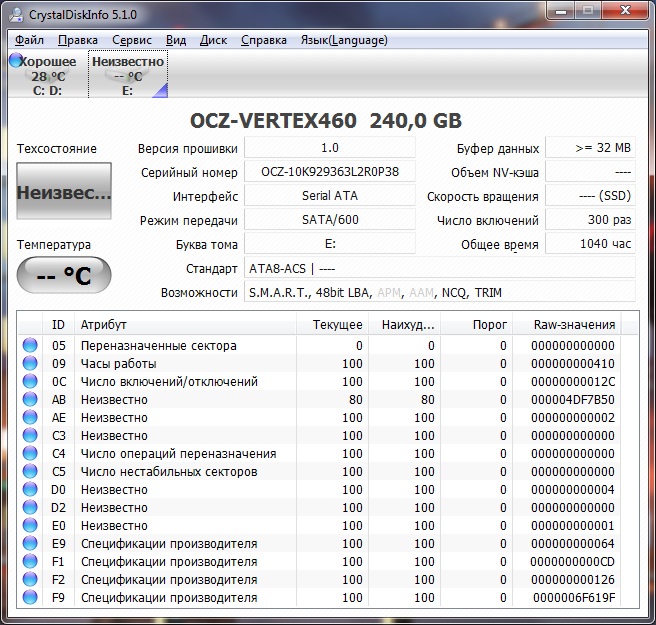
Task: Click the SATA/600 transfer mode field
Action: tap(330, 220)
